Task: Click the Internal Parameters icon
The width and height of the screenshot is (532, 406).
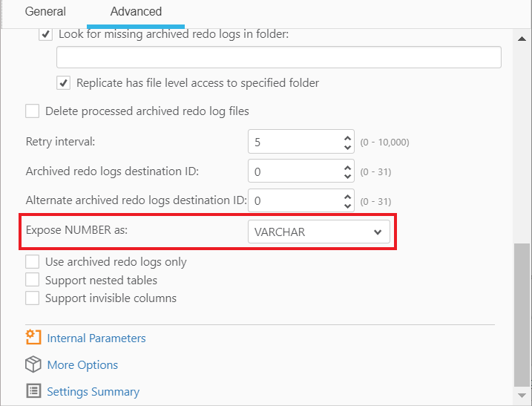Action: (x=33, y=338)
